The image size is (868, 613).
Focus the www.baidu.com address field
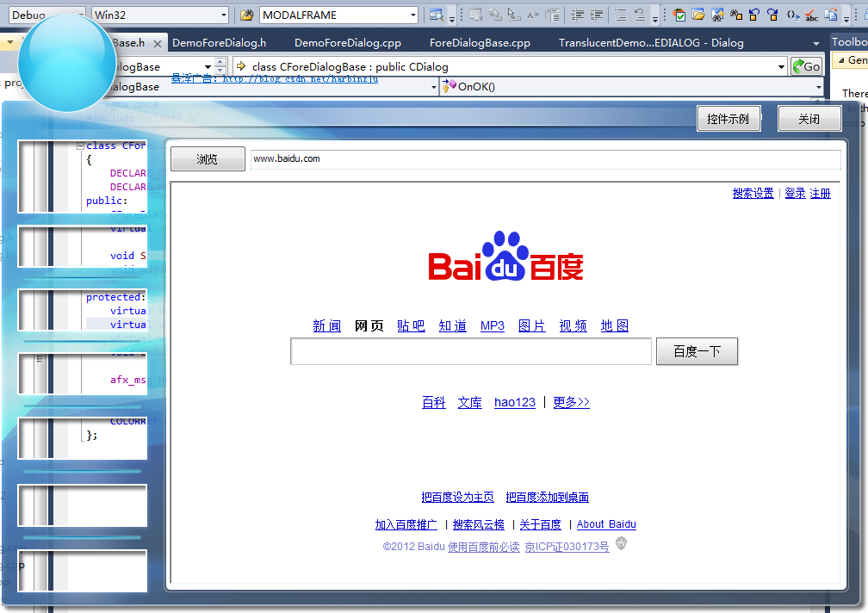pyautogui.click(x=545, y=158)
